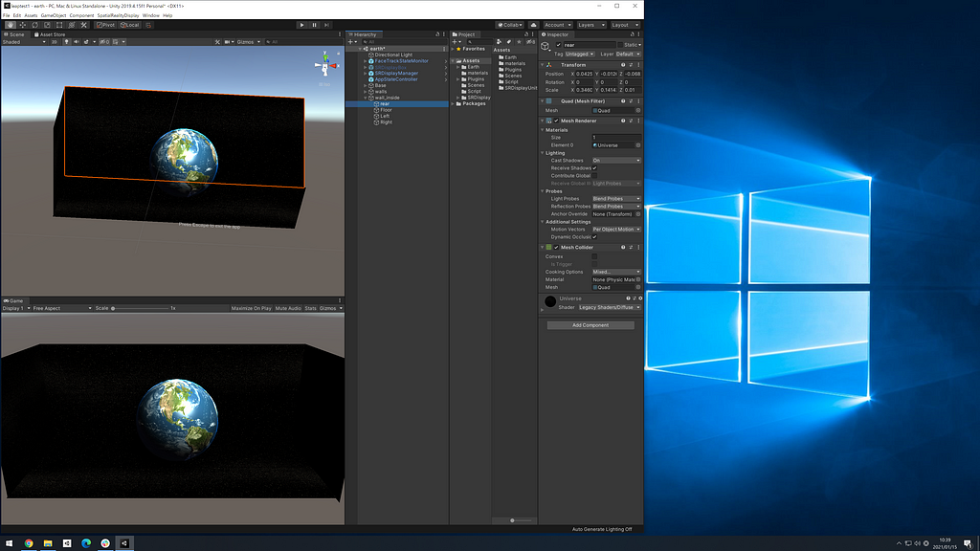Click the Pause button

[x=315, y=25]
